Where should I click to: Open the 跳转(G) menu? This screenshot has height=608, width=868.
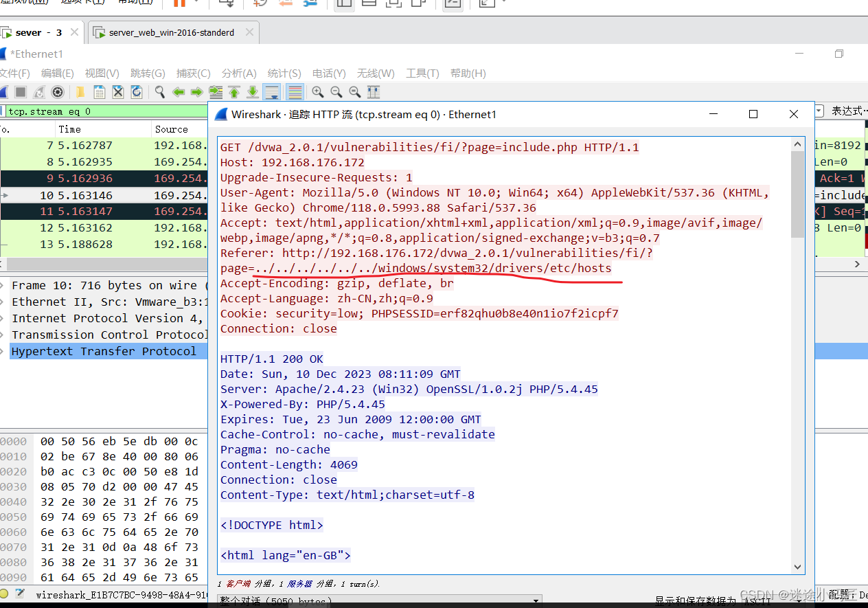click(x=148, y=73)
